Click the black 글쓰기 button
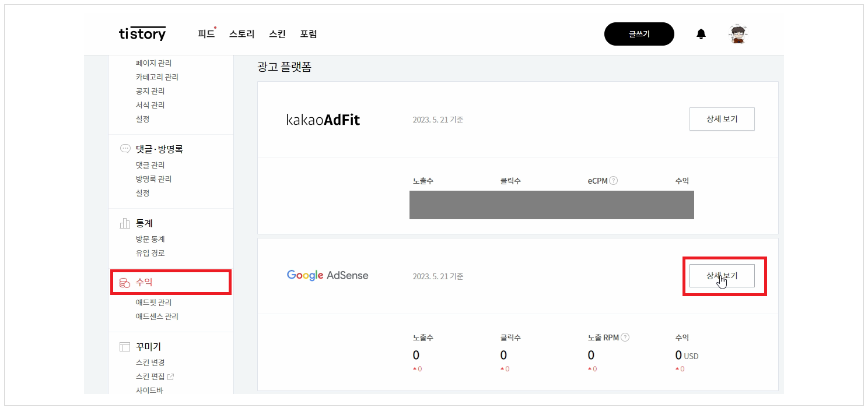This screenshot has height=411, width=866. [639, 34]
